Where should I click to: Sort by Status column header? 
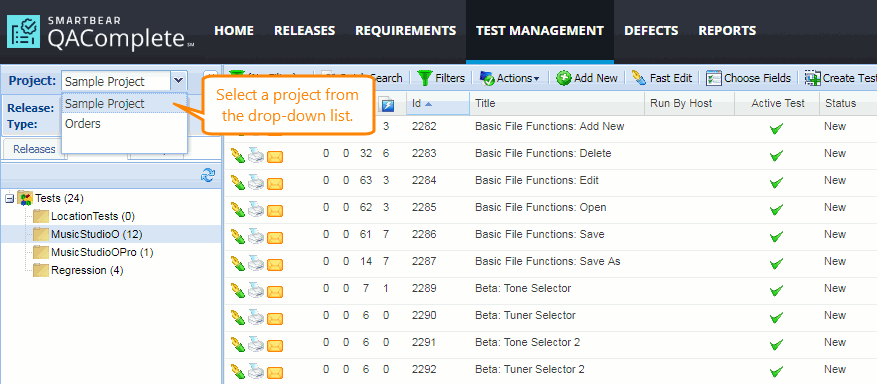pyautogui.click(x=847, y=103)
